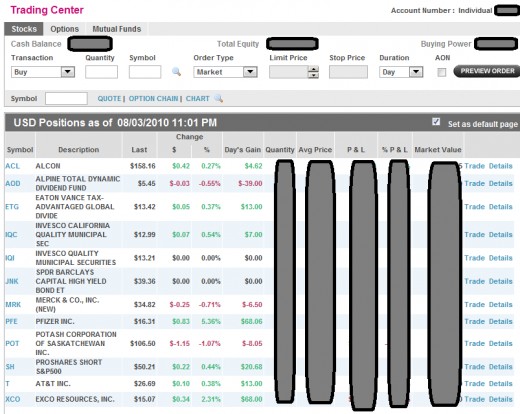
Task: Open the POT symbol link
Action: coord(12,343)
